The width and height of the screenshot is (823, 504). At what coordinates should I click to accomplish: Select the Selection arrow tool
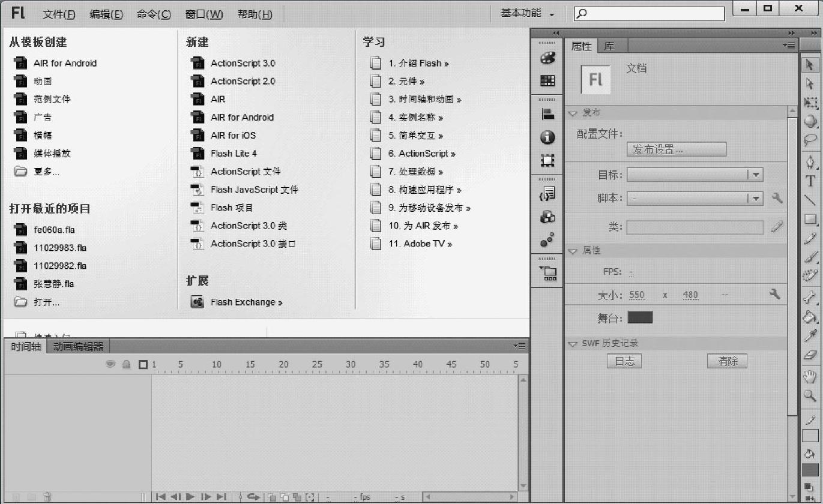tap(810, 64)
